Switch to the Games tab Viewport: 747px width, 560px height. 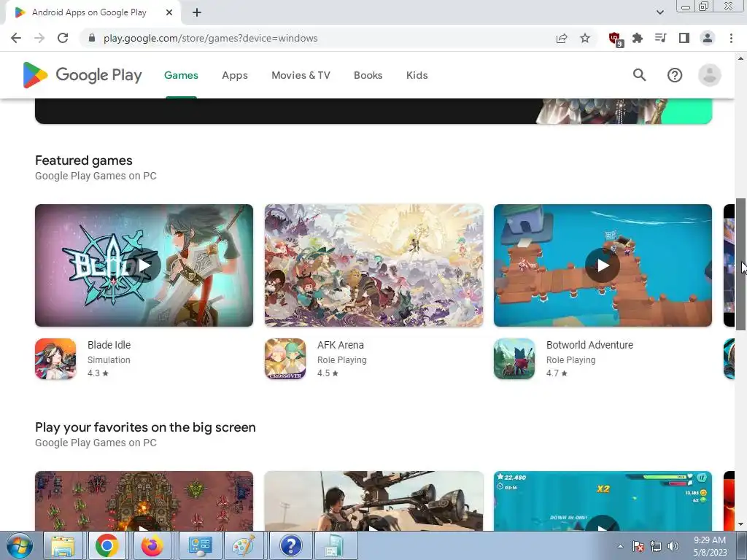pyautogui.click(x=181, y=75)
